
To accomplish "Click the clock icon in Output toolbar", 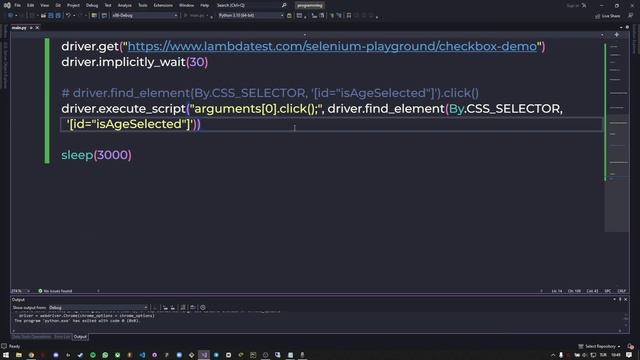I will pos(203,307).
